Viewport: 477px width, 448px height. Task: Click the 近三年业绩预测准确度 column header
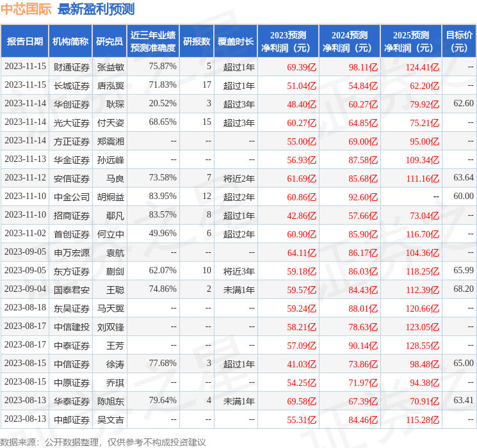click(x=153, y=42)
